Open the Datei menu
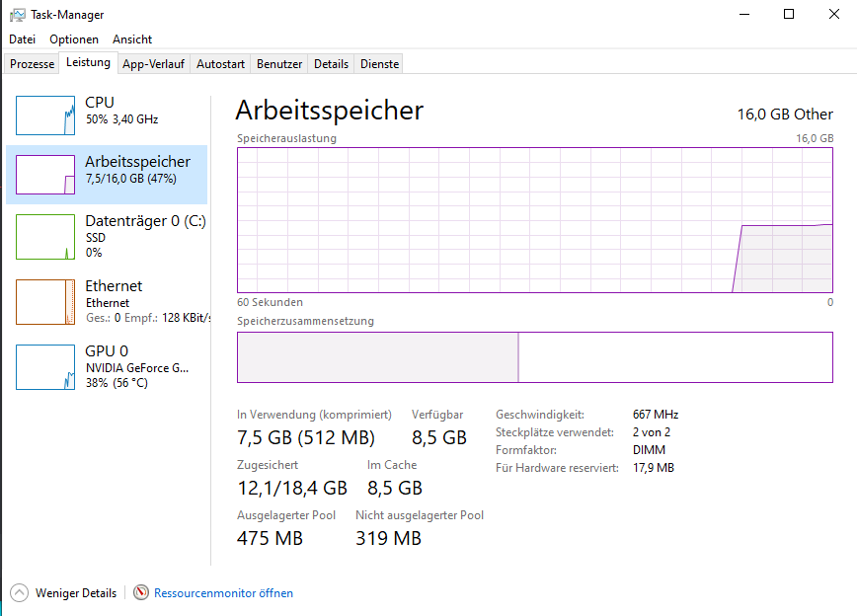 pyautogui.click(x=23, y=39)
